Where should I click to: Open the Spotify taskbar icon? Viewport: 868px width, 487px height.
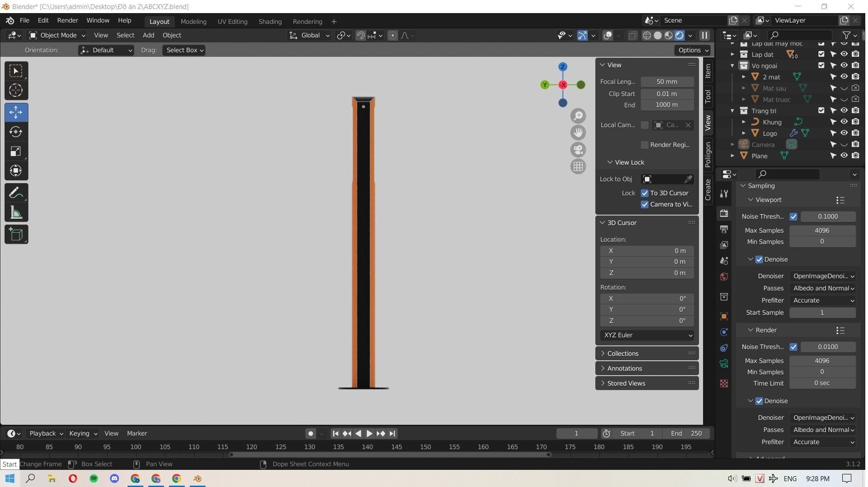click(94, 478)
